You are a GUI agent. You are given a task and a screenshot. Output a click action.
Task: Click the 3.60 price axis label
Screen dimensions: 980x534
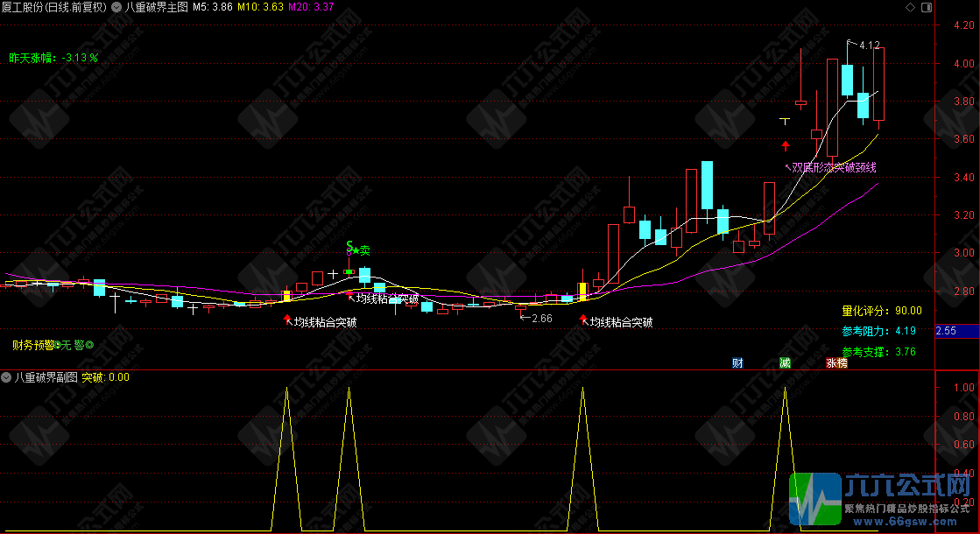click(963, 138)
